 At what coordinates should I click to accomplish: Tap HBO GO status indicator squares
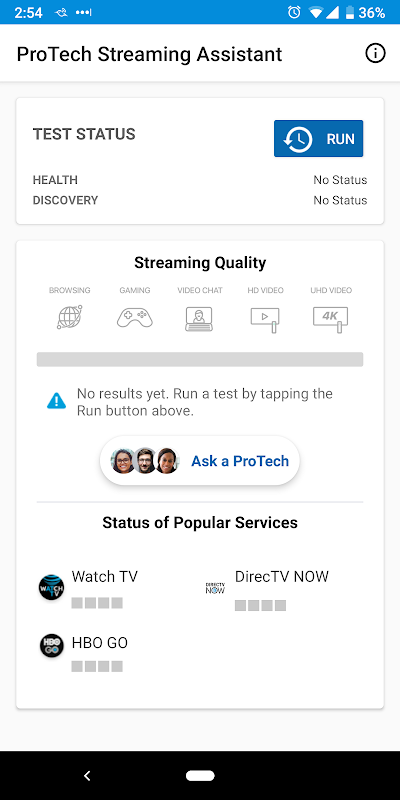point(97,666)
